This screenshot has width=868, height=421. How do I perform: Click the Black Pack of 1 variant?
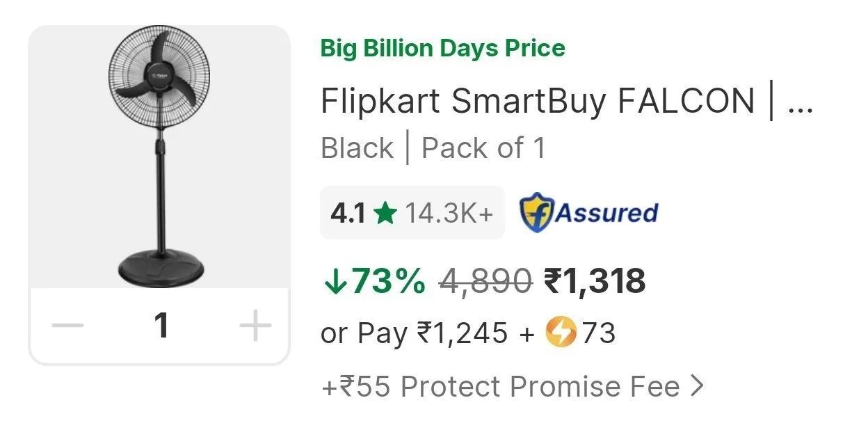433,148
